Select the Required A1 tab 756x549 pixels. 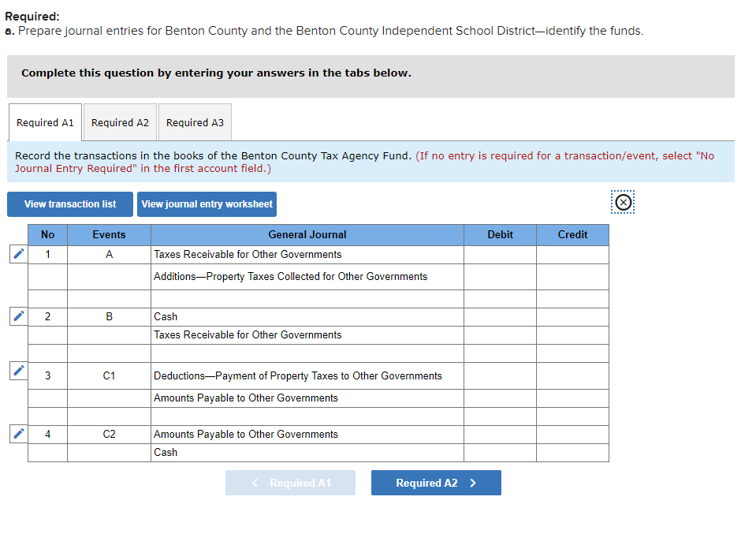(x=44, y=122)
